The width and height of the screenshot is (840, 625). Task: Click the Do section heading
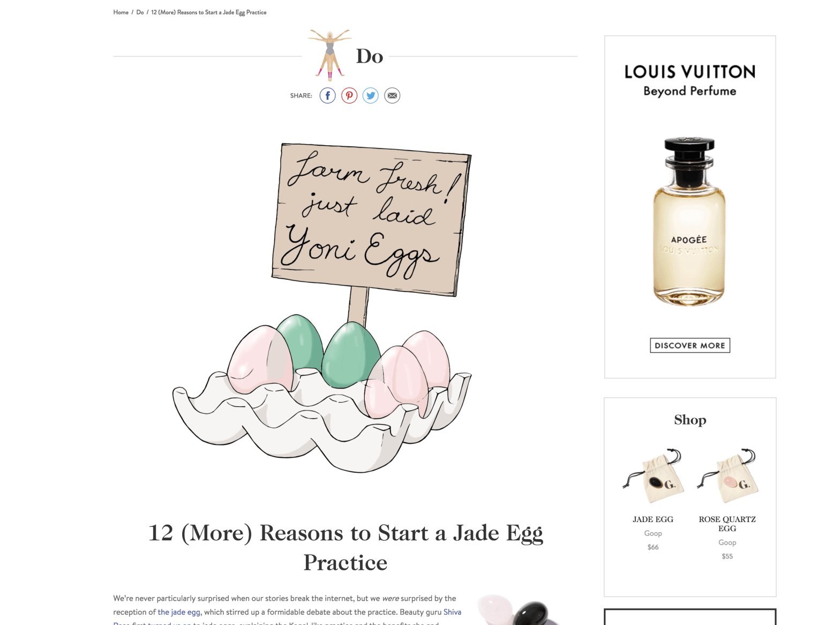[x=370, y=56]
